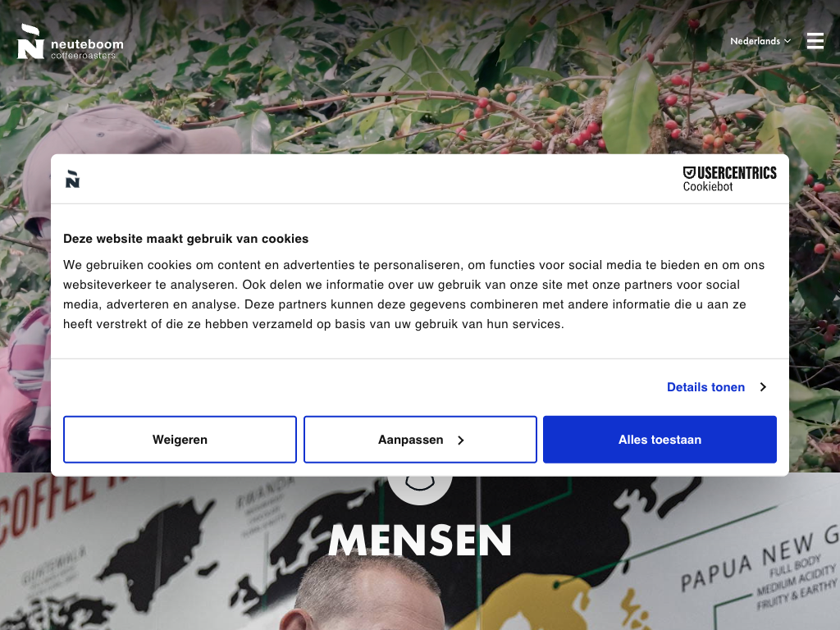Image resolution: width=840 pixels, height=630 pixels.
Task: Click the Aanpassen button
Action: (x=420, y=440)
